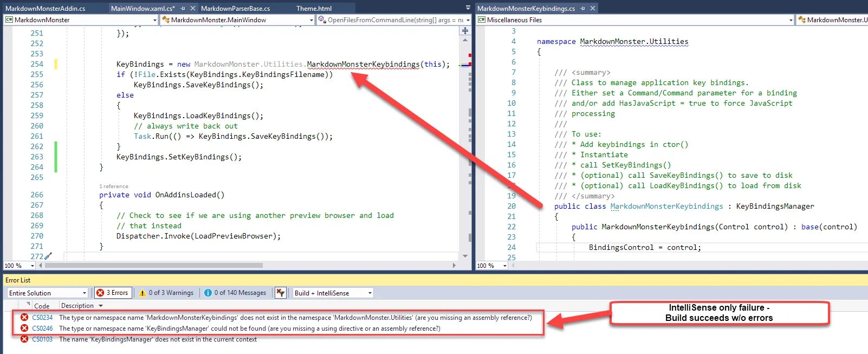Click the private void OnAddinsLoaded() declaration

pyautogui.click(x=161, y=195)
